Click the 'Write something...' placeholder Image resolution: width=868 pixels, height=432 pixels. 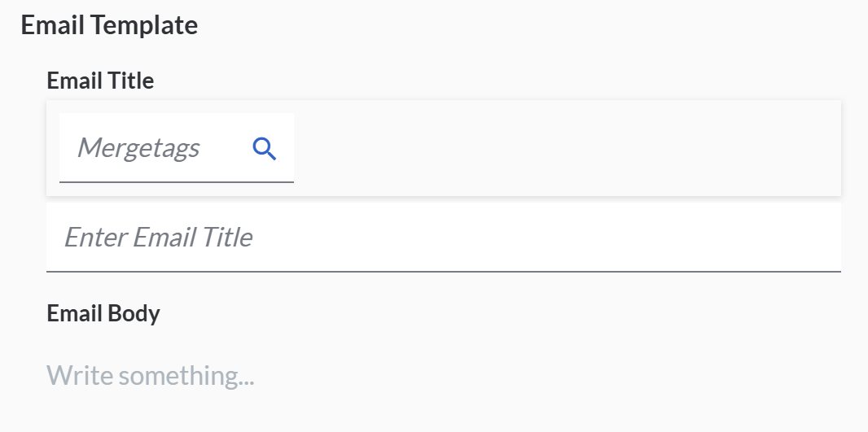click(x=150, y=376)
